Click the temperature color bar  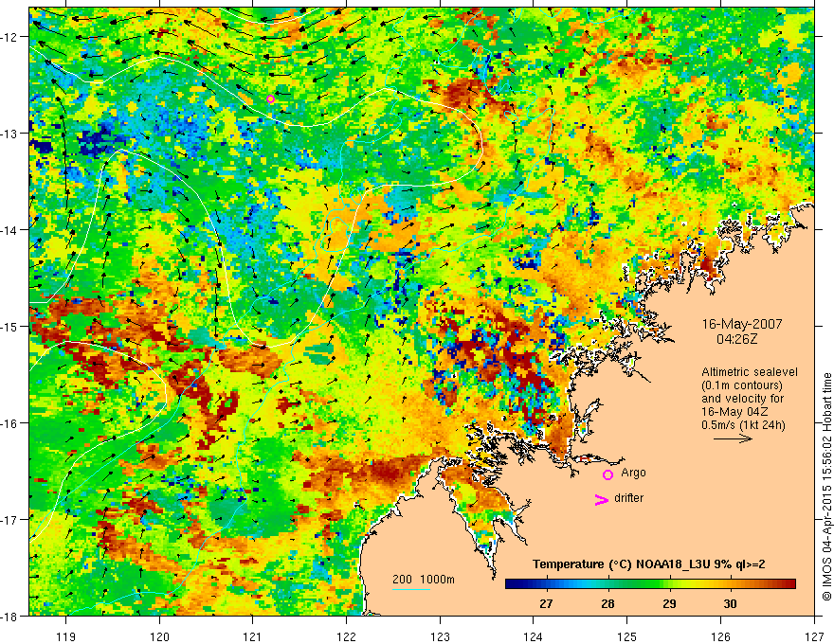(x=650, y=584)
